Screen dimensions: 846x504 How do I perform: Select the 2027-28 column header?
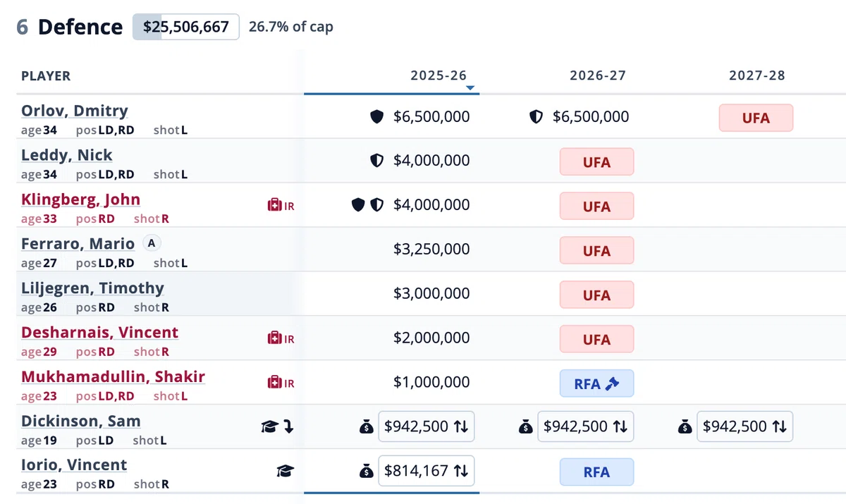coord(757,75)
